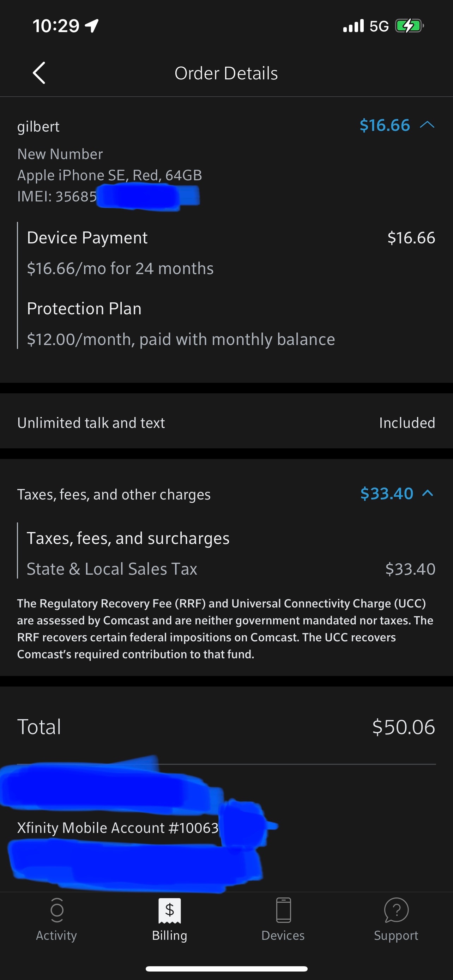Tap the Order Details title

tap(226, 73)
